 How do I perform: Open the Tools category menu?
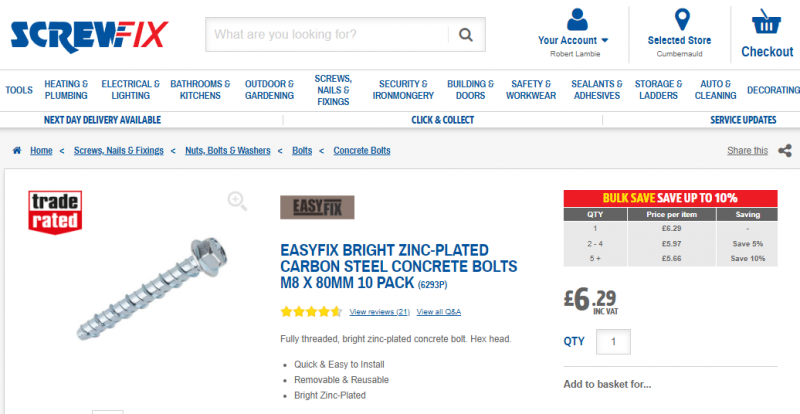point(19,90)
